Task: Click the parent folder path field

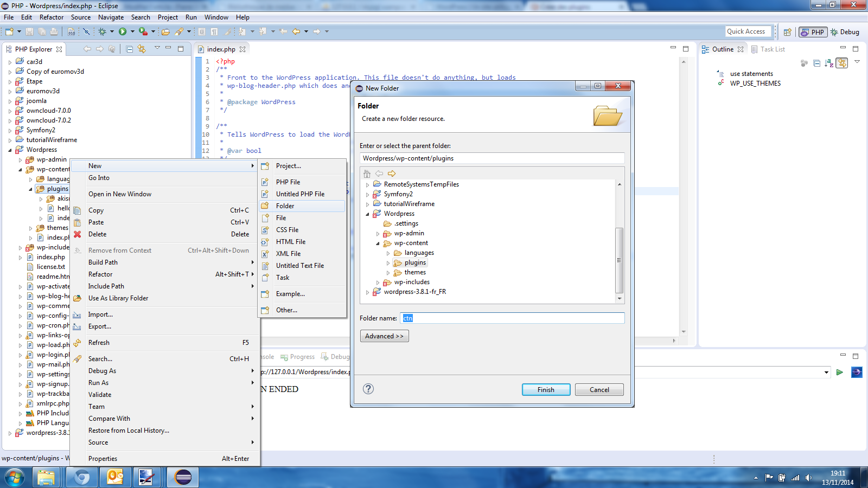Action: pos(492,158)
